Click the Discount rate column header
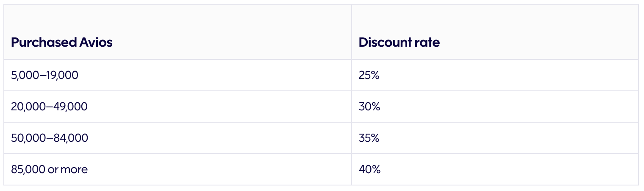 click(x=399, y=42)
